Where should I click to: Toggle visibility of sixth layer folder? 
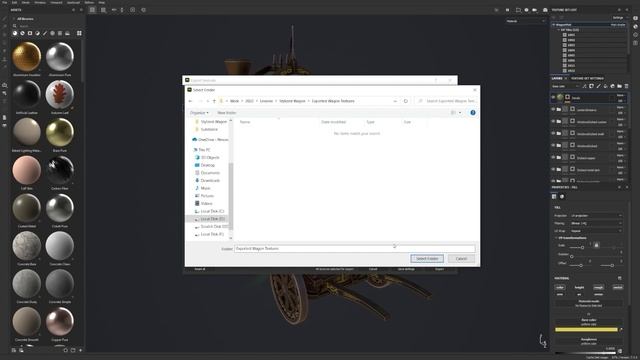point(553,157)
